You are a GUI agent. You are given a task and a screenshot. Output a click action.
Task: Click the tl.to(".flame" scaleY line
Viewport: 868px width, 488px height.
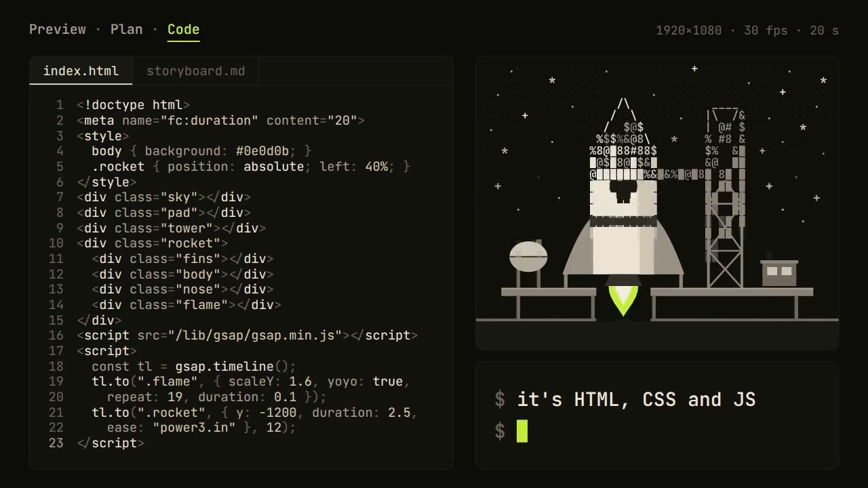pos(251,382)
